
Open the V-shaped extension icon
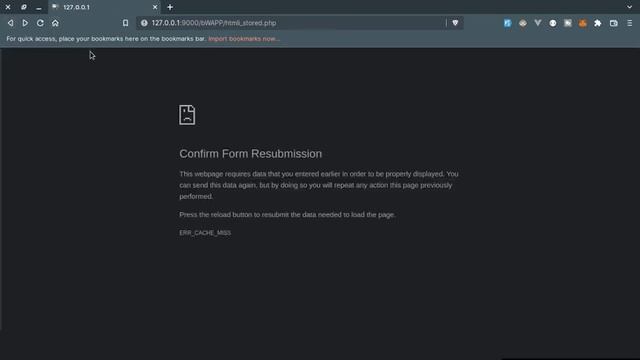tap(538, 23)
